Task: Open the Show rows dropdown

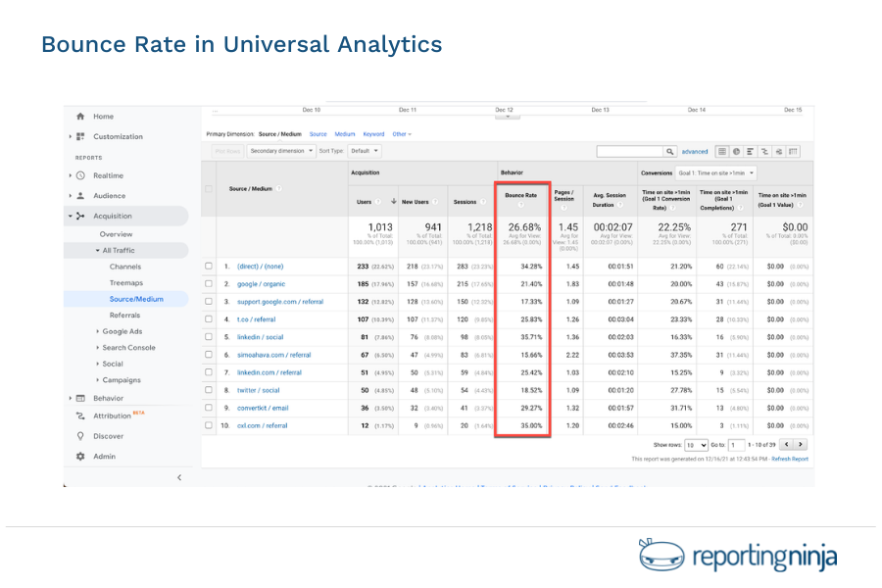Action: 699,445
